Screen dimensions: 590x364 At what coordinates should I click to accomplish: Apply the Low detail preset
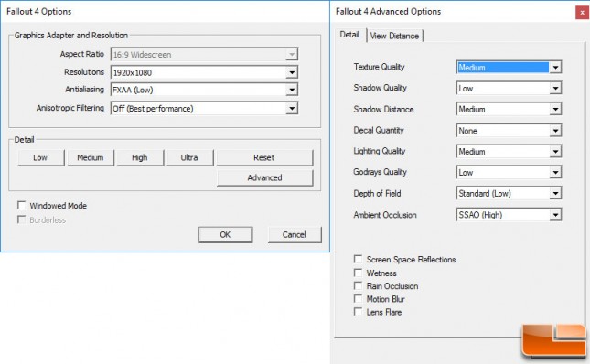40,157
